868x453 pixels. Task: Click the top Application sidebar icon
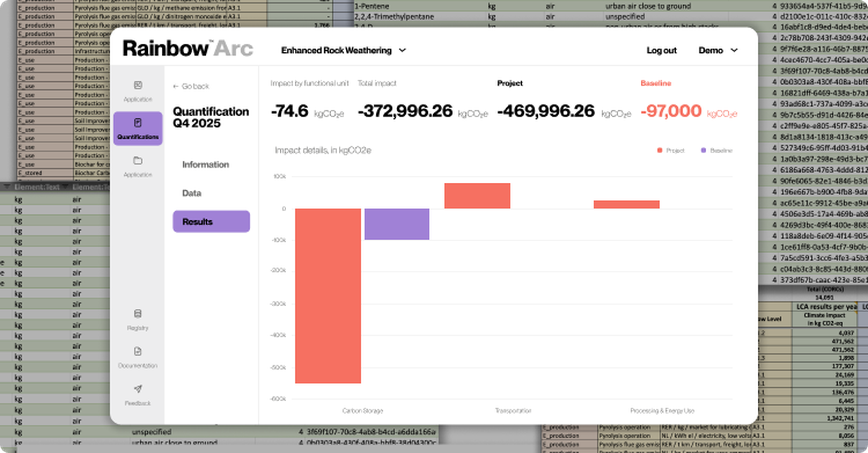click(138, 85)
